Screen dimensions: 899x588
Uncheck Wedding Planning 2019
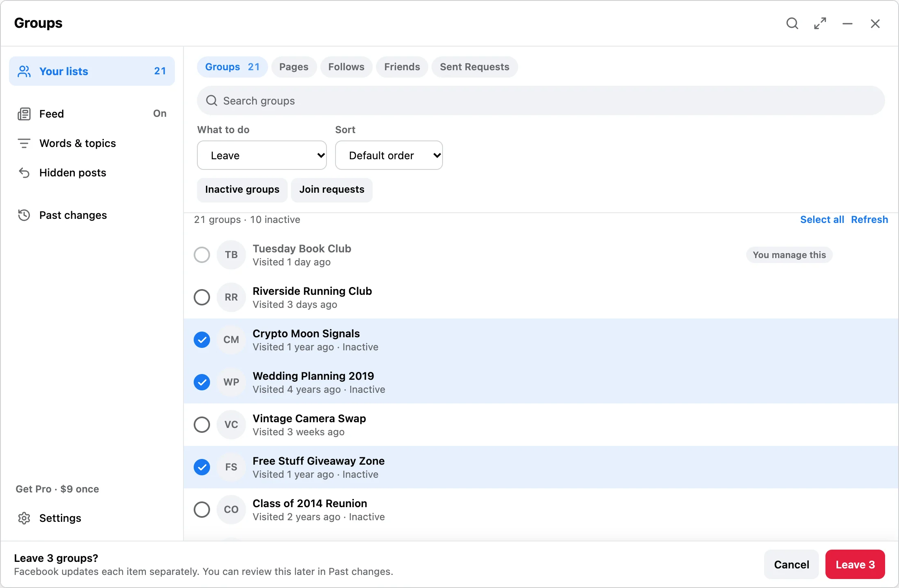point(202,382)
